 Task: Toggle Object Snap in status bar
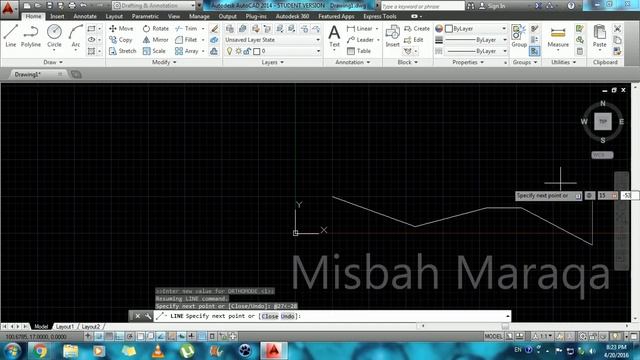(x=140, y=336)
